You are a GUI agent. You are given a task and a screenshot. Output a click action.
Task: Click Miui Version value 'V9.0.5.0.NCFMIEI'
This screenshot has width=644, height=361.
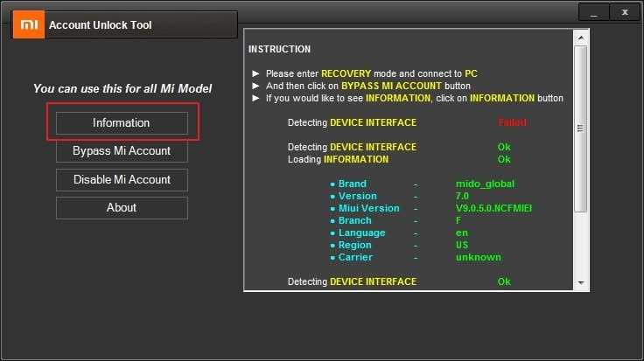[x=493, y=208]
